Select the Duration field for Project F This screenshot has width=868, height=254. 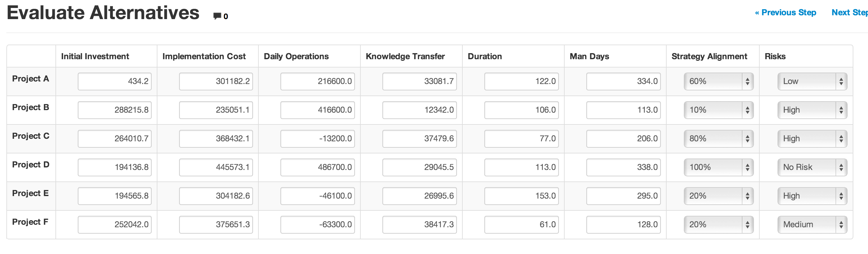pos(521,224)
